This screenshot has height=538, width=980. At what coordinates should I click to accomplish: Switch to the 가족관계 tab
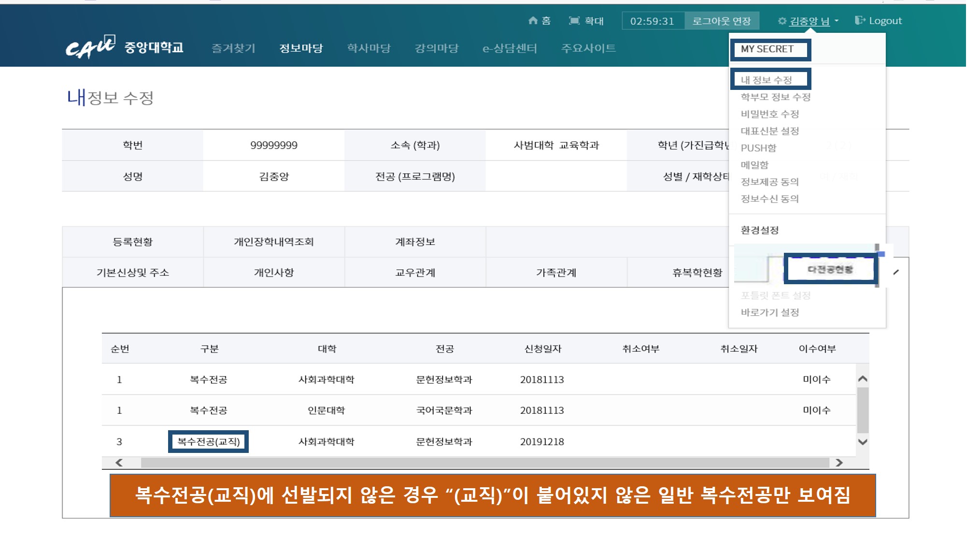click(556, 273)
